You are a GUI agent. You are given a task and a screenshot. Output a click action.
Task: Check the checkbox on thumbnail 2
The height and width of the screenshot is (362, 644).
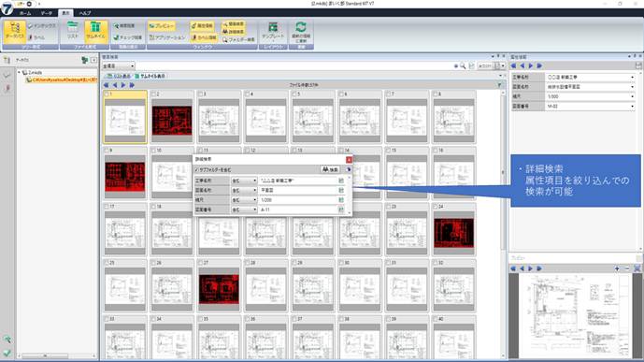pos(153,94)
